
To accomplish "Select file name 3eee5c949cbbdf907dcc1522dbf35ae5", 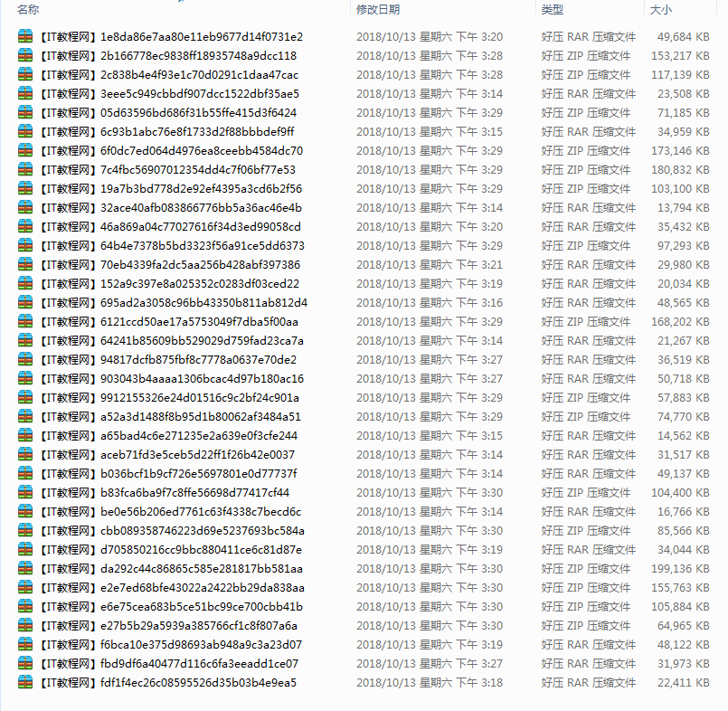I will 170,94.
